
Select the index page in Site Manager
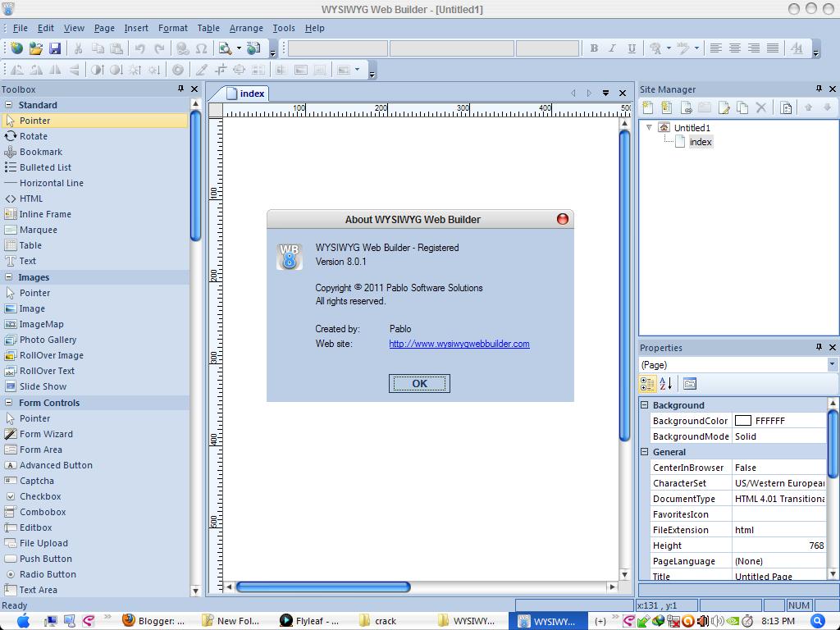coord(701,142)
